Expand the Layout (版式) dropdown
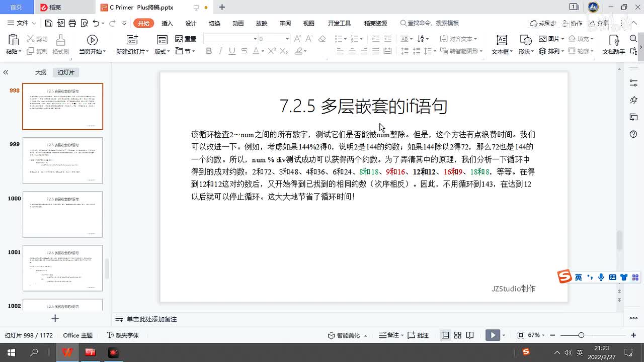 169,51
